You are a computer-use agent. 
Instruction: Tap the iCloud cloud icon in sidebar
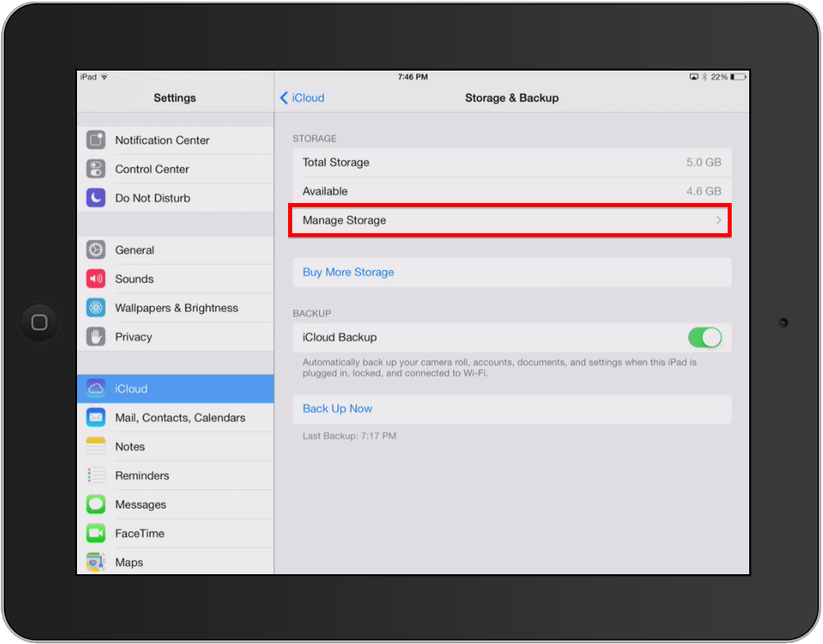[x=95, y=389]
